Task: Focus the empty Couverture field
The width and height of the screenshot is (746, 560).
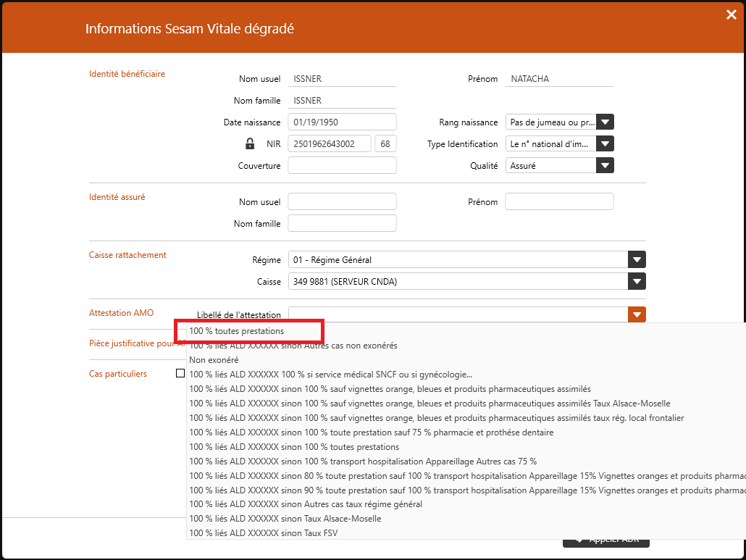Action: (x=342, y=166)
